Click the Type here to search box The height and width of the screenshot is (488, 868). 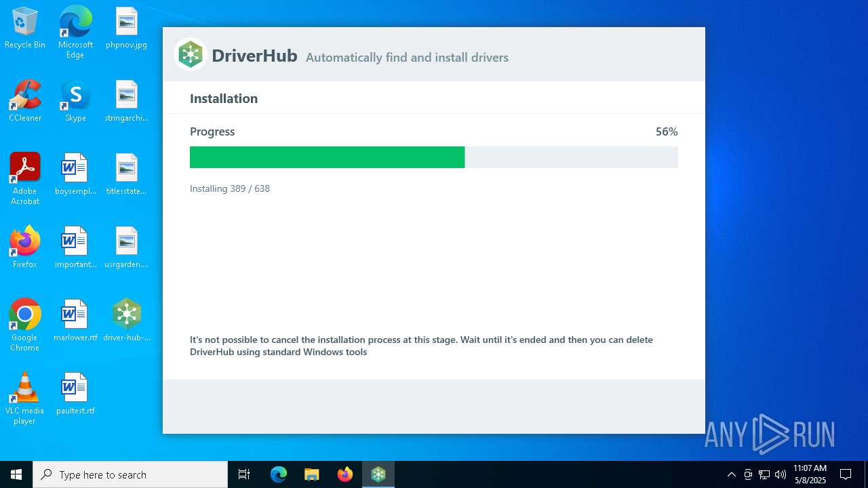point(130,474)
